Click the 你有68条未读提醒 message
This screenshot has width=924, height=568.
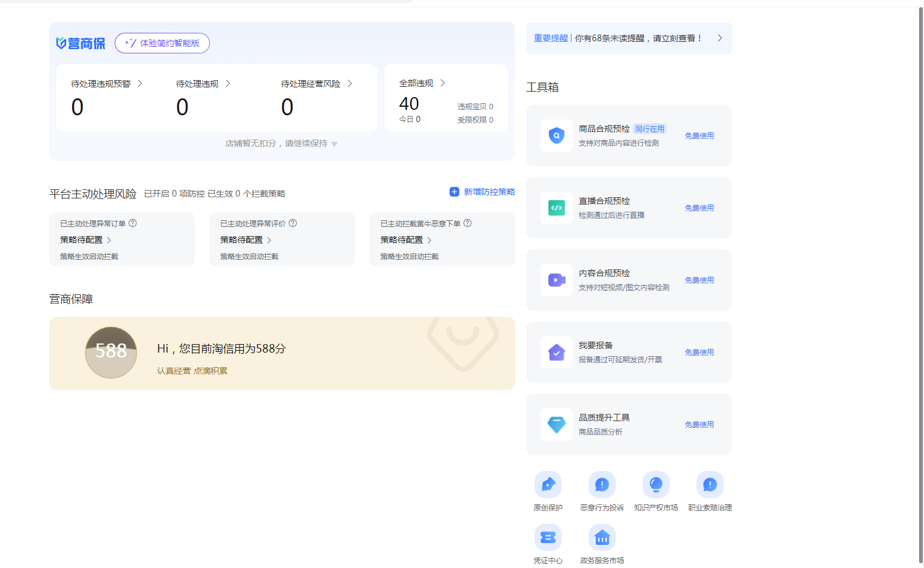639,38
